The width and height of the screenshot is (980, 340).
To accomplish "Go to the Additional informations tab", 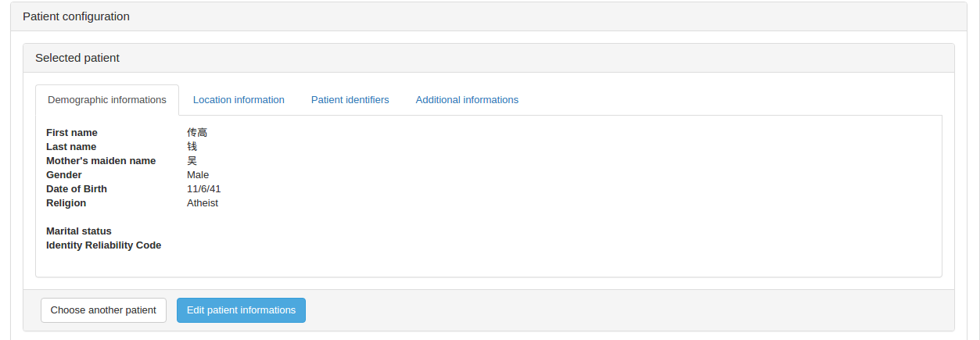I will (x=467, y=100).
